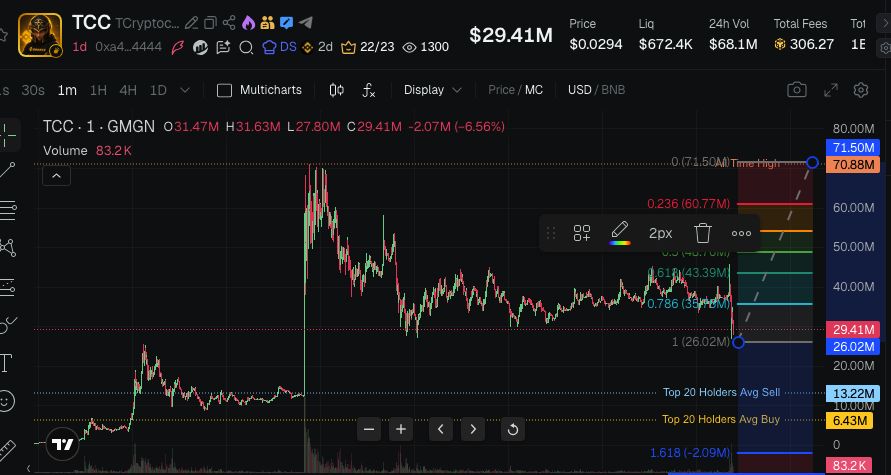Copy the 0xa4...4444 contract address
Image resolution: width=891 pixels, height=475 pixels.
(128, 47)
